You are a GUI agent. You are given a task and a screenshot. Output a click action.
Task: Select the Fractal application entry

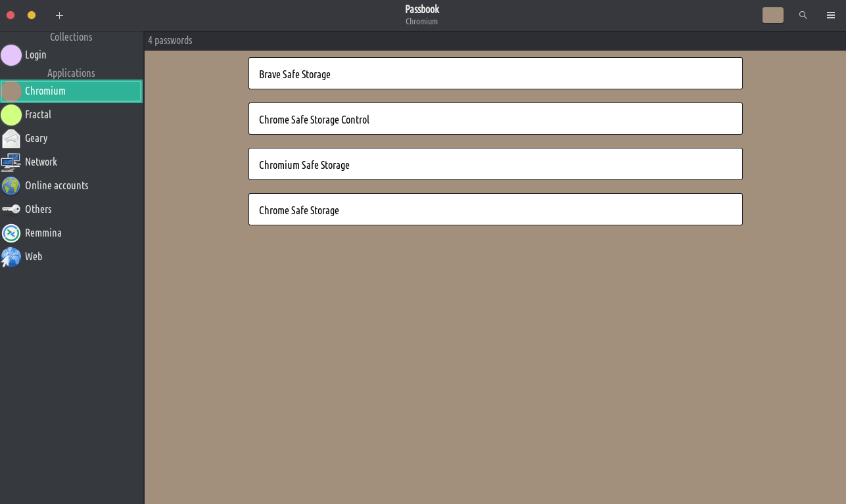(38, 115)
